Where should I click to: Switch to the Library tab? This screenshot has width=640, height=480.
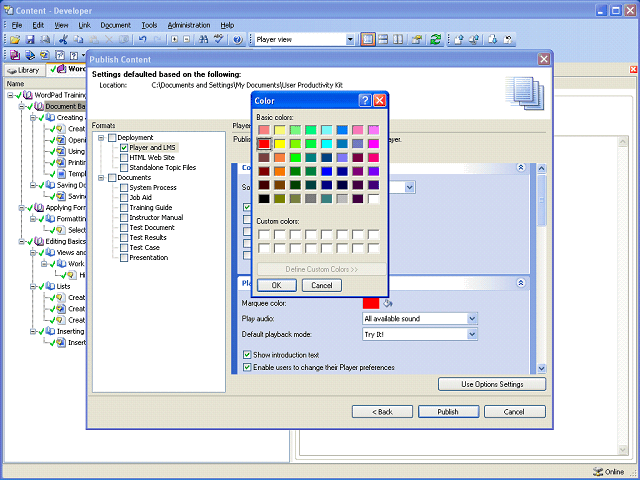(24, 70)
